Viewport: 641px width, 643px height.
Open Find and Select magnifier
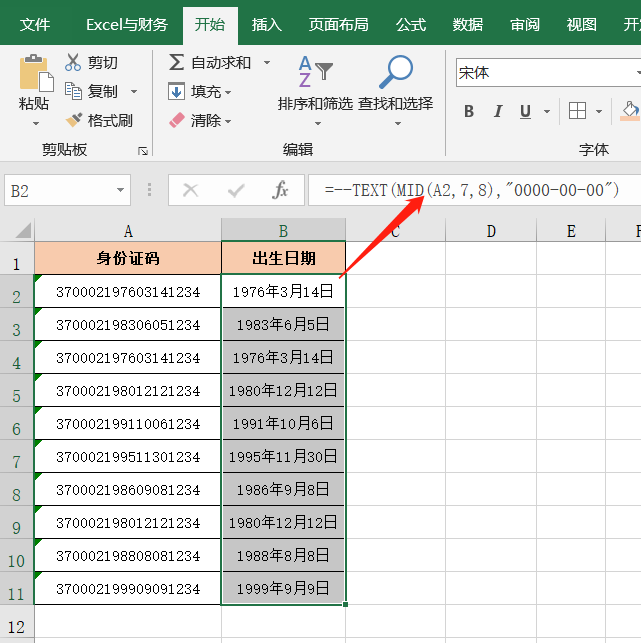click(x=396, y=89)
